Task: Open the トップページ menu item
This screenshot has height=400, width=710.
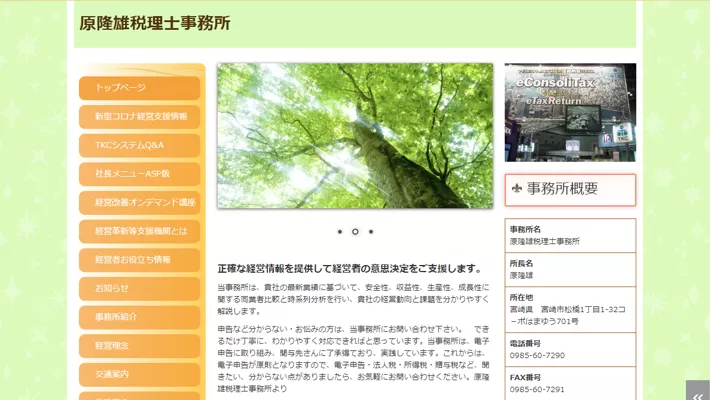Action: tap(139, 88)
